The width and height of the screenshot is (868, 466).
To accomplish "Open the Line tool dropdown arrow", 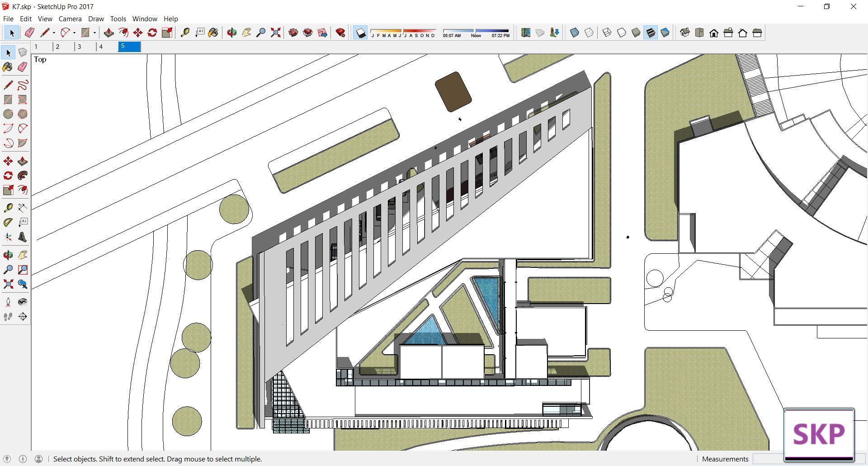I will [53, 33].
